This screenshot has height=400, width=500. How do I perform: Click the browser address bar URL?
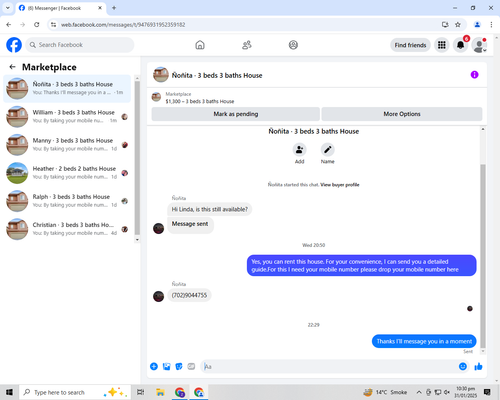tap(123, 25)
